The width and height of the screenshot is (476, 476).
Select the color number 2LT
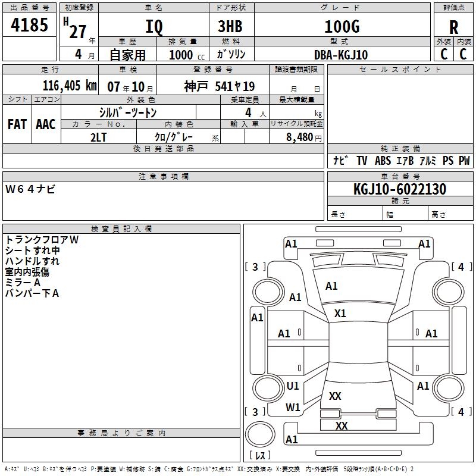pyautogui.click(x=98, y=137)
